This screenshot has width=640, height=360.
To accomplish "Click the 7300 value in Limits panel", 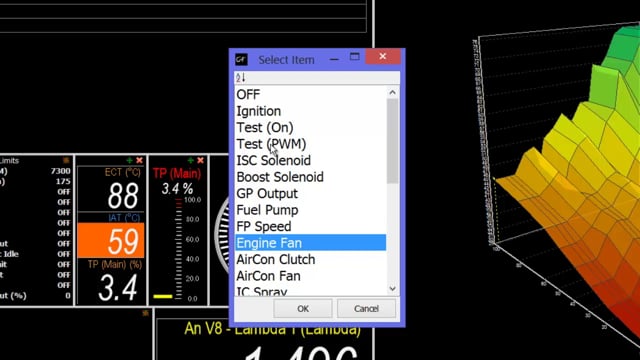I will pos(60,171).
